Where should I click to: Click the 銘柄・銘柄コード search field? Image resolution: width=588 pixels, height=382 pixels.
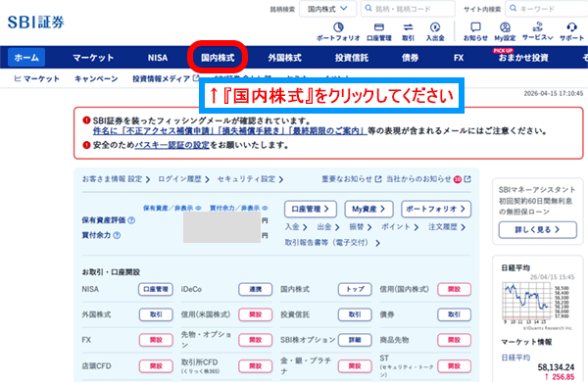[408, 9]
